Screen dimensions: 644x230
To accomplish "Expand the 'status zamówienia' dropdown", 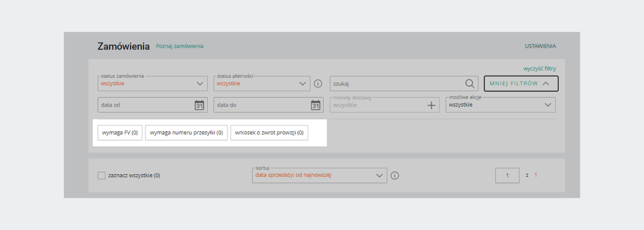I will click(x=152, y=83).
